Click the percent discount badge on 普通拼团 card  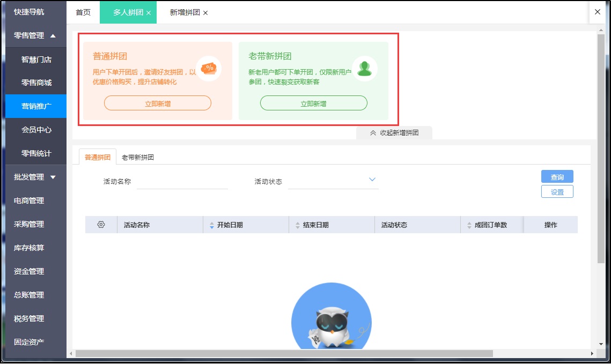(x=208, y=69)
